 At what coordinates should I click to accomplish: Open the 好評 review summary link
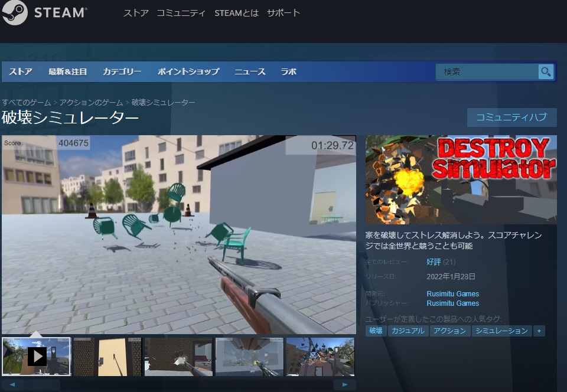[x=434, y=262]
